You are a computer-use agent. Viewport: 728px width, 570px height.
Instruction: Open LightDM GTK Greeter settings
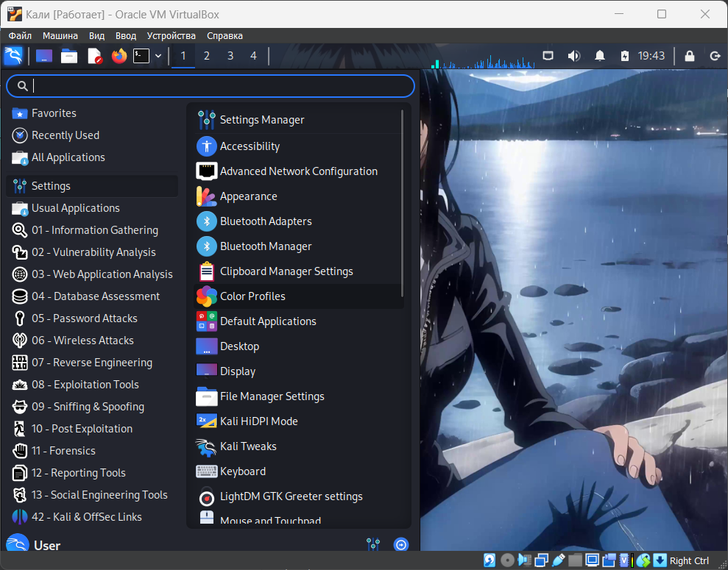297,496
